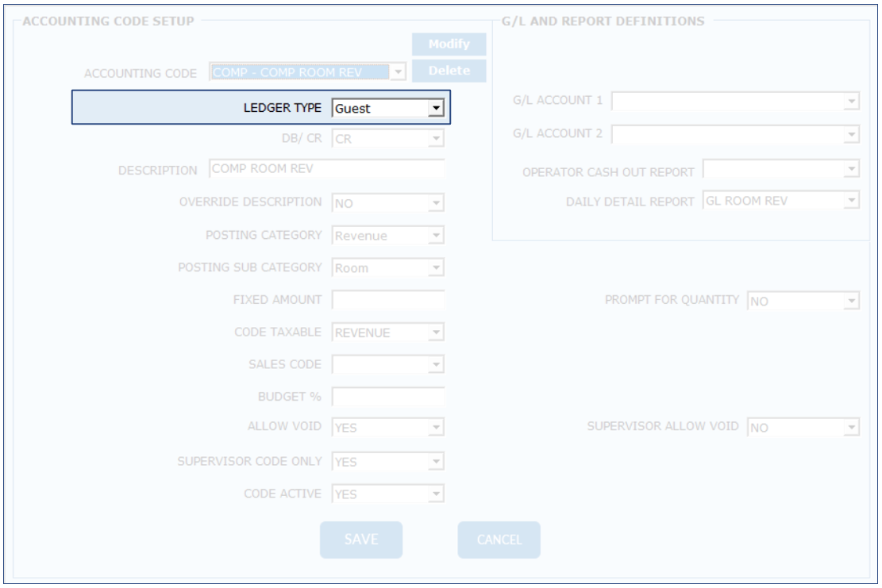This screenshot has width=882, height=588.
Task: Click the Fixed Amount input field
Action: pyautogui.click(x=388, y=300)
